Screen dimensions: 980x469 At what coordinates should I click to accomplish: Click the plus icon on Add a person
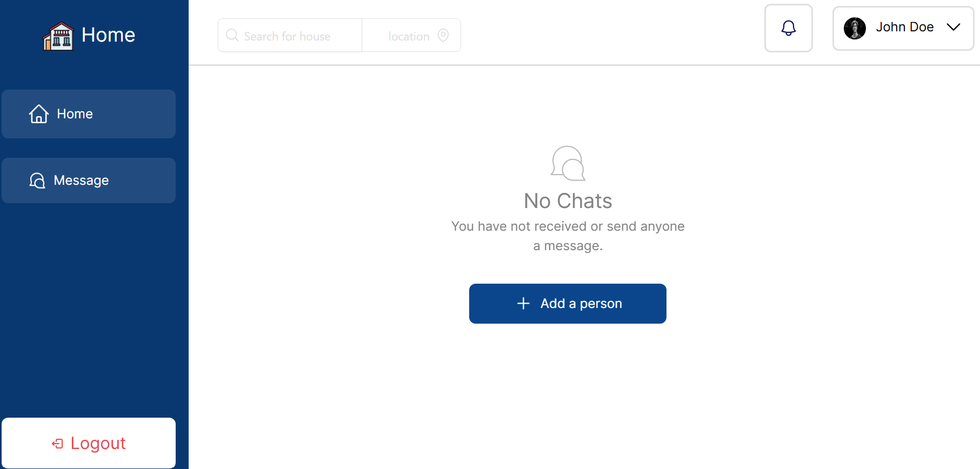[523, 304]
